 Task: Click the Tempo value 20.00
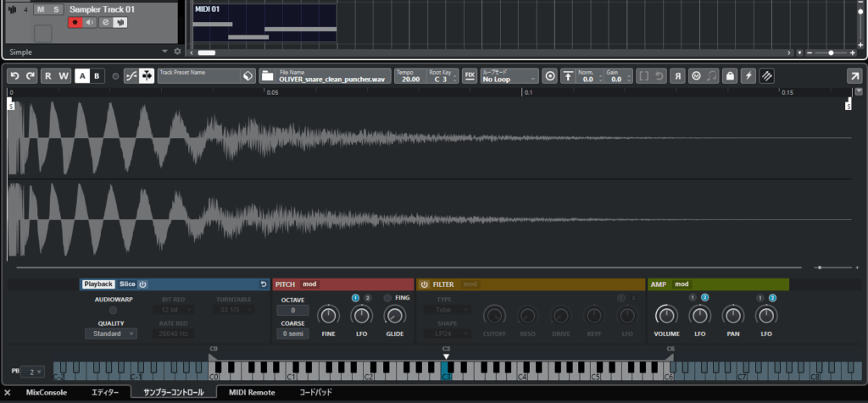coord(410,79)
